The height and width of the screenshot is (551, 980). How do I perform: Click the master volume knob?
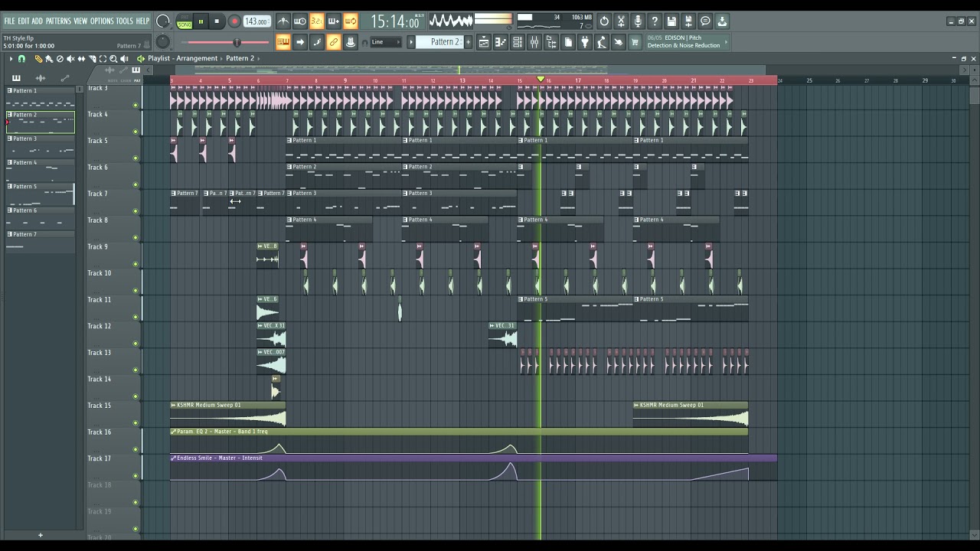pos(163,21)
